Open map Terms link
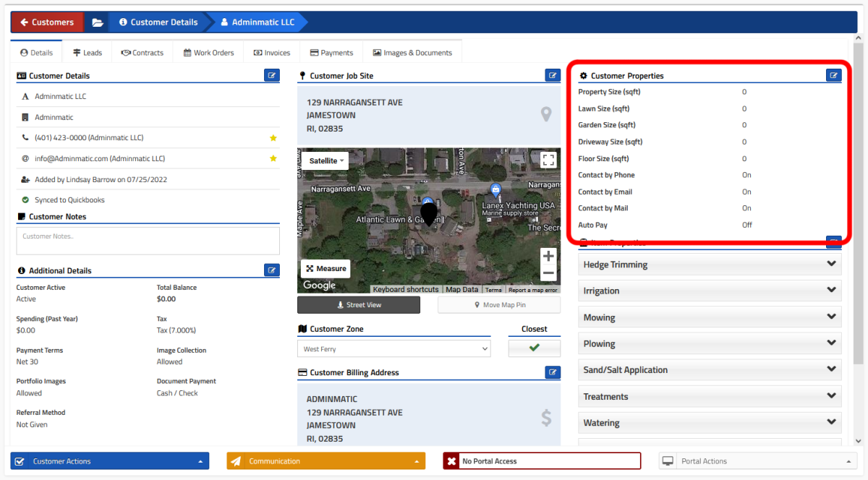 tap(493, 290)
